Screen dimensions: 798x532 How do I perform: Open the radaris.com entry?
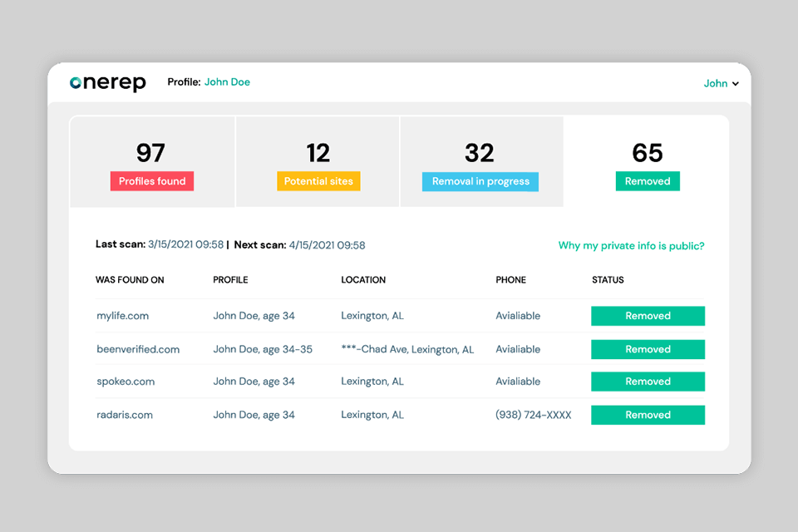point(125,415)
